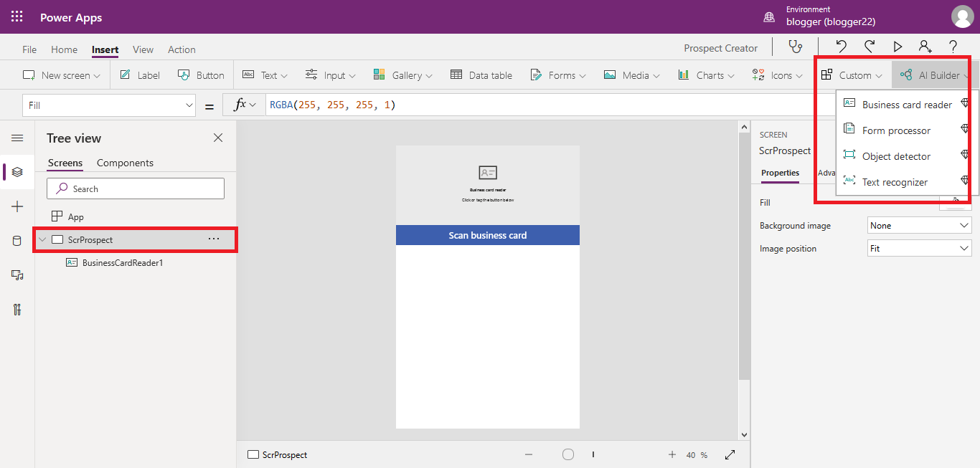Collapse the ScrProspect tree node chevron
Image resolution: width=980 pixels, height=468 pixels.
click(42, 239)
